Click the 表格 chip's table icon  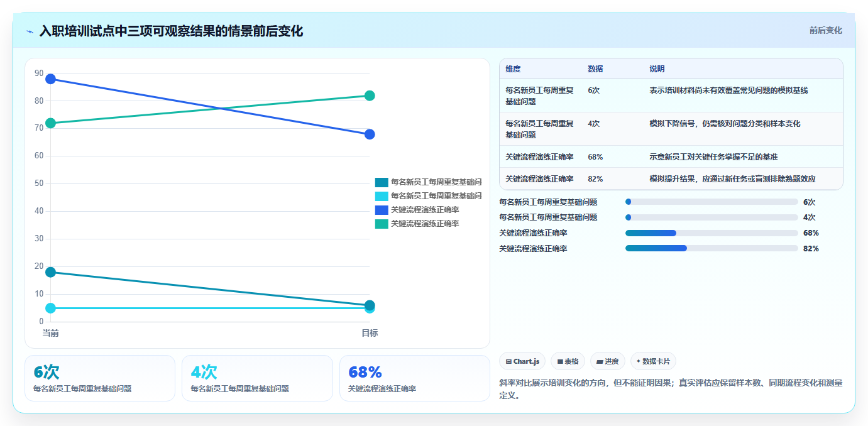[560, 361]
